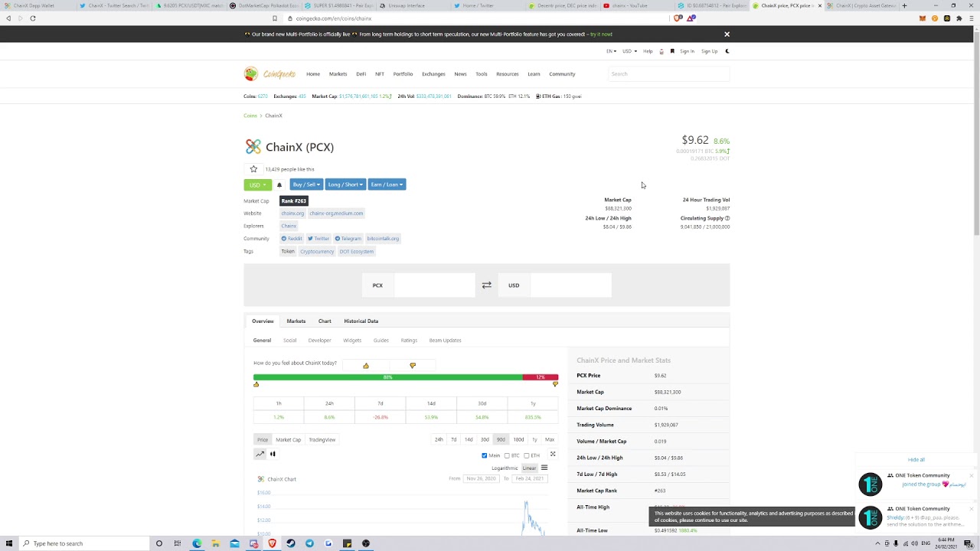Open File Explorer from the taskbar

pyautogui.click(x=216, y=543)
